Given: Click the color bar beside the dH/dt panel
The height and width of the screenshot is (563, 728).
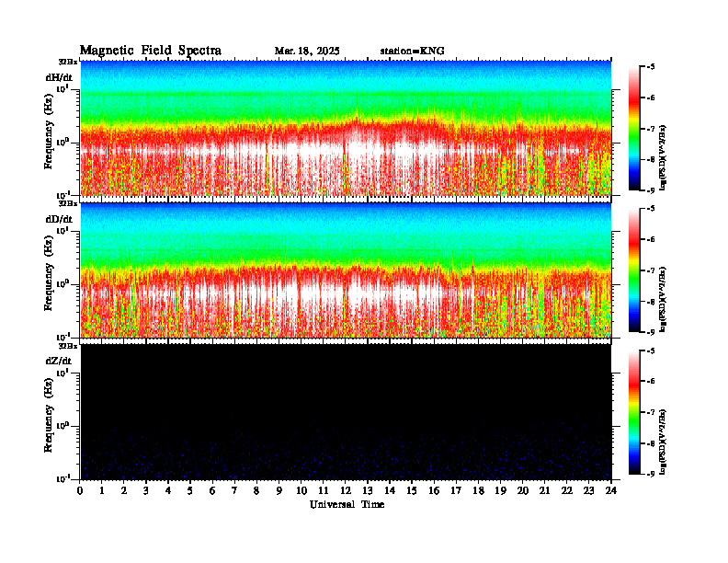Looking at the screenshot, I should pos(633,129).
